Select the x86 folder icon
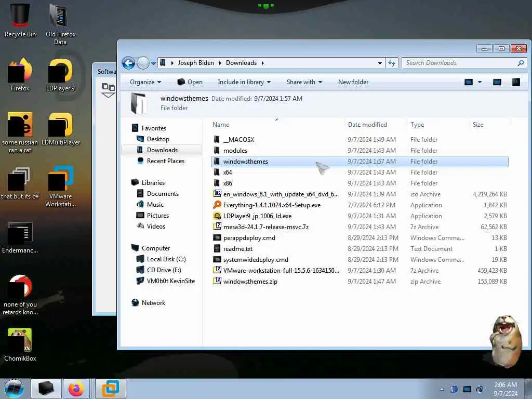Viewport: 532px width, 399px height. [x=217, y=183]
